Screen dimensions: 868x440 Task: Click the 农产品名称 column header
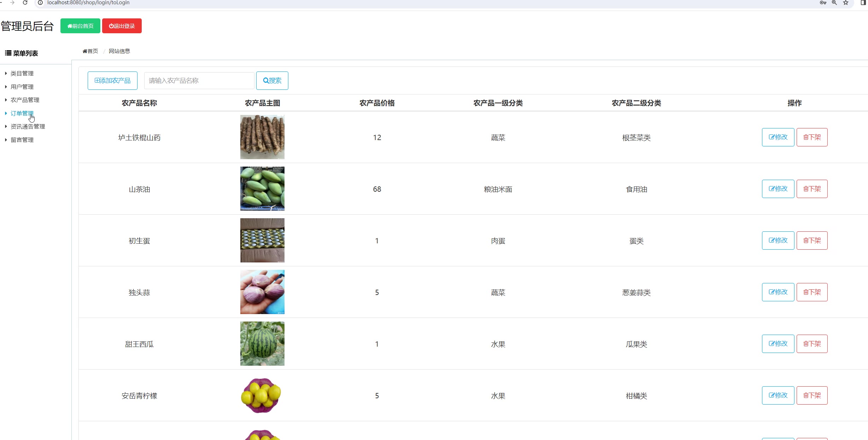139,103
